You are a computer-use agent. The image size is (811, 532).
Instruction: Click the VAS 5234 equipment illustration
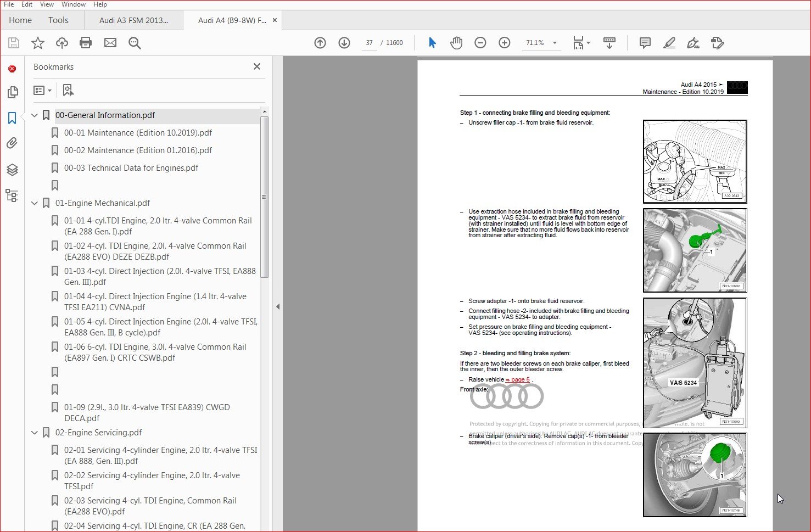point(695,363)
